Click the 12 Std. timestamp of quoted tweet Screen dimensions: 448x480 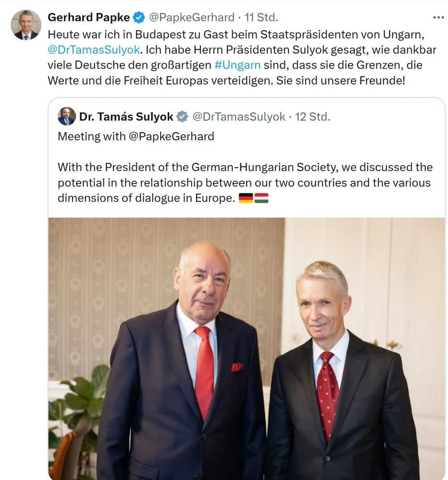tap(312, 117)
